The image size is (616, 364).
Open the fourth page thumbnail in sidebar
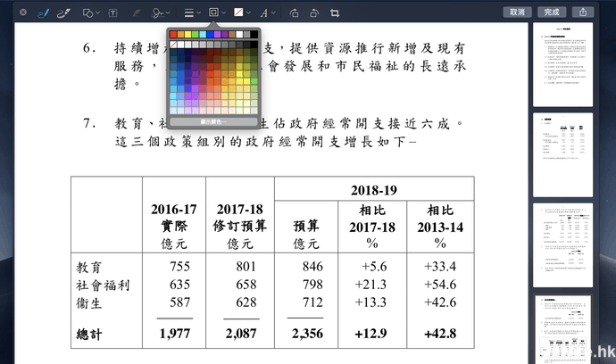coord(562,329)
